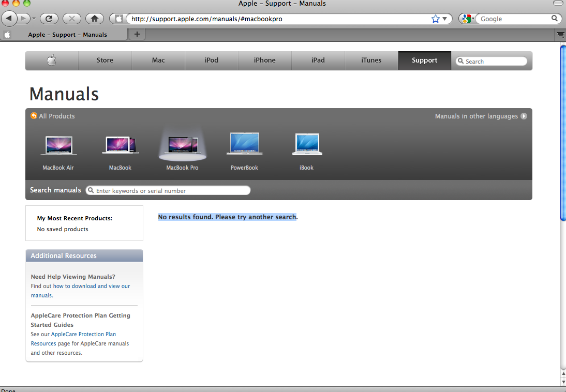Open AppleCare Protection Plan Resources link
566x392 pixels.
click(73, 339)
